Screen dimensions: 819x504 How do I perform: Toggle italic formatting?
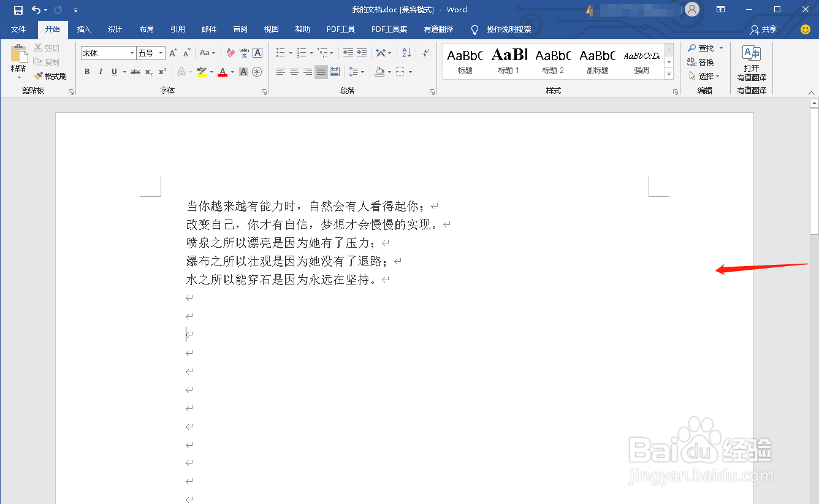click(101, 72)
